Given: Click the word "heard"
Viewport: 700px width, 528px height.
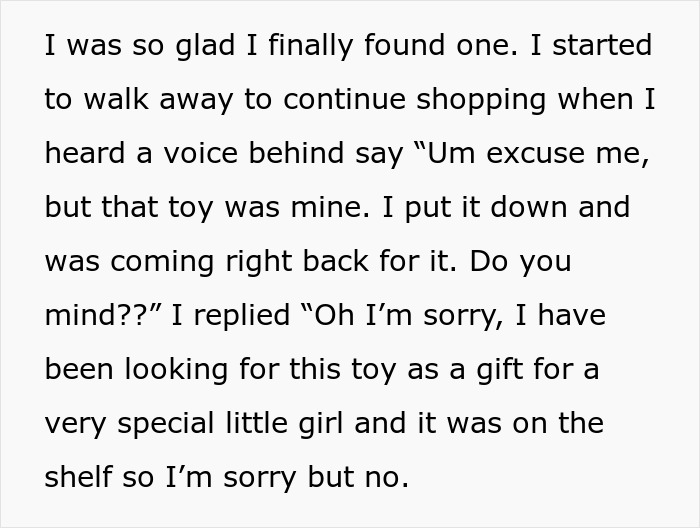Looking at the screenshot, I should point(84,154).
